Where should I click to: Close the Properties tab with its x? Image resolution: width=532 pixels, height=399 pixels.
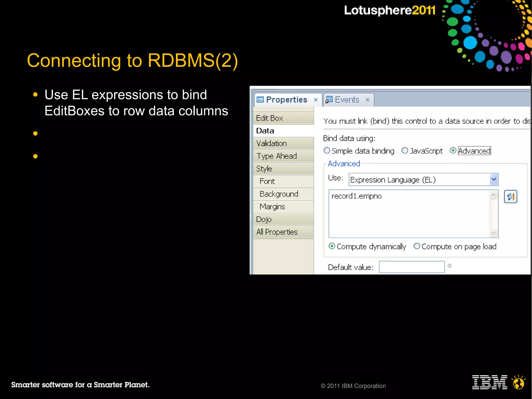pos(316,100)
